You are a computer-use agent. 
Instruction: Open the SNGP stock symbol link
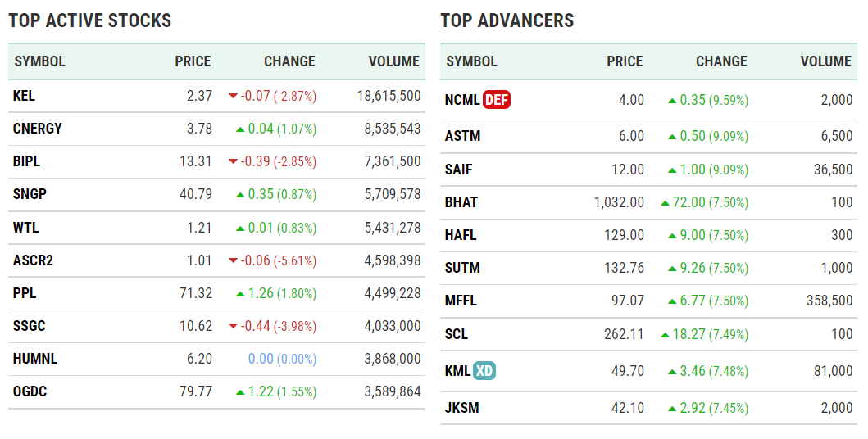30,195
